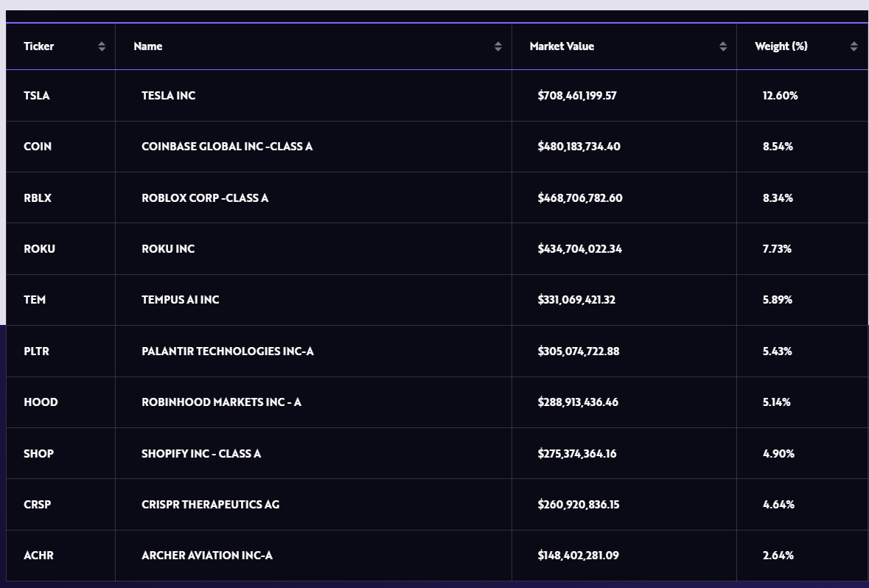
Task: Click TESLA INC company name
Action: (168, 96)
